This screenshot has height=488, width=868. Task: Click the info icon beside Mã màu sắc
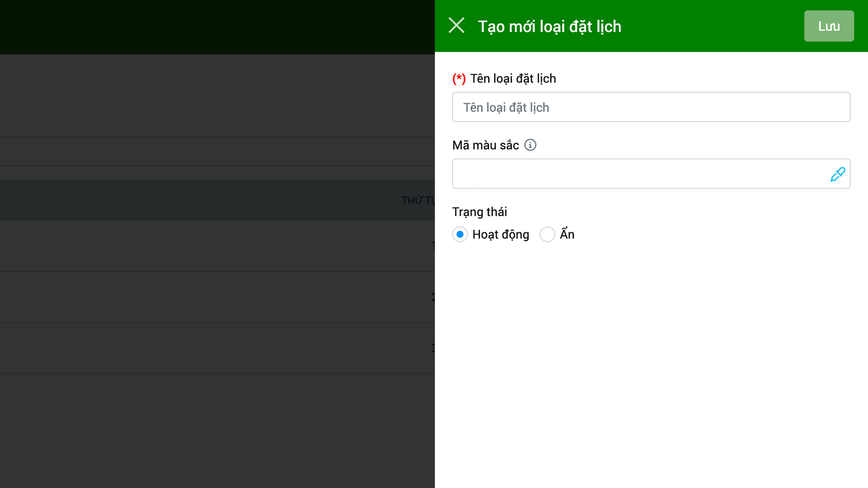[530, 145]
